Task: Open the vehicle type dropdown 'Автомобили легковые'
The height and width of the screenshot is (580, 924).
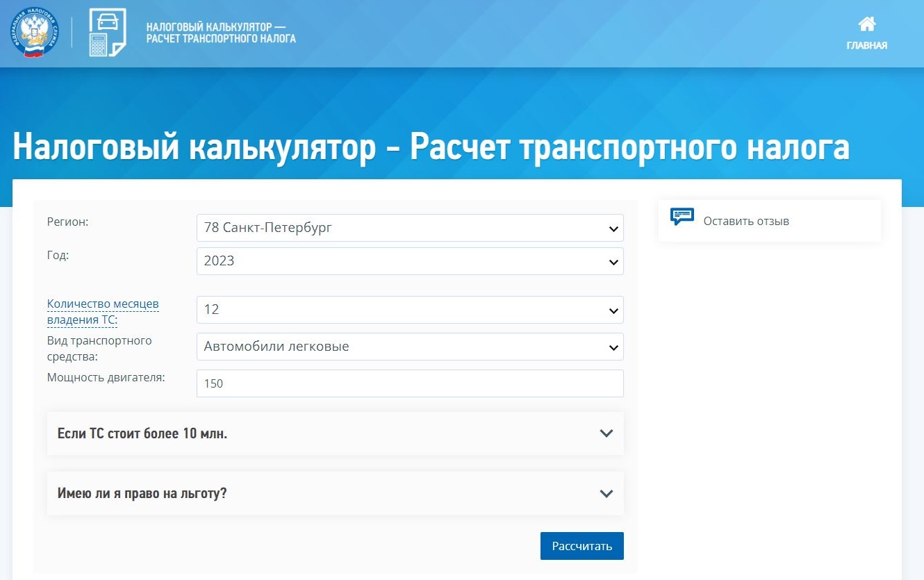Action: pyautogui.click(x=410, y=347)
